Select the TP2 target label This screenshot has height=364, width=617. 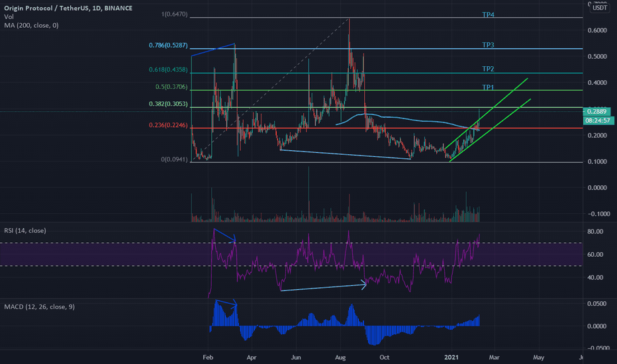pyautogui.click(x=488, y=69)
